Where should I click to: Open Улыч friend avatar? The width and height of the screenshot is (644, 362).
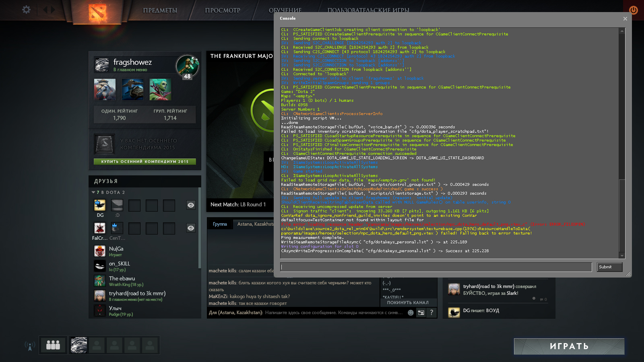[100, 311]
